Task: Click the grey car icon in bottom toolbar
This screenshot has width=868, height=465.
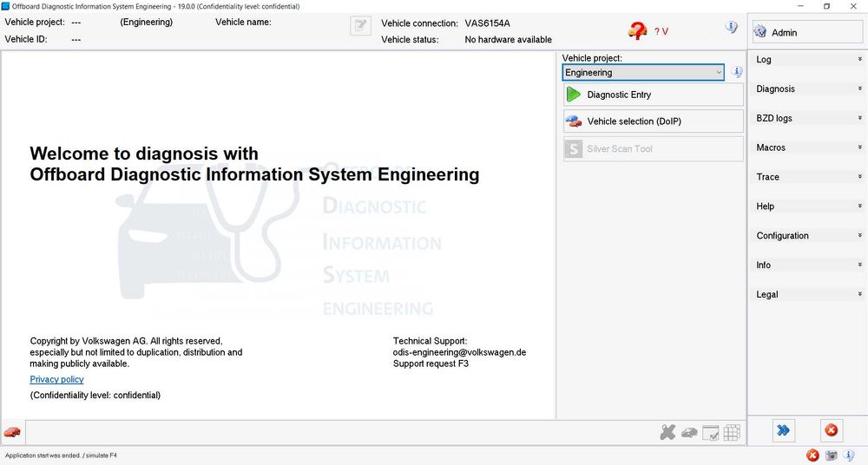Action: coord(689,432)
